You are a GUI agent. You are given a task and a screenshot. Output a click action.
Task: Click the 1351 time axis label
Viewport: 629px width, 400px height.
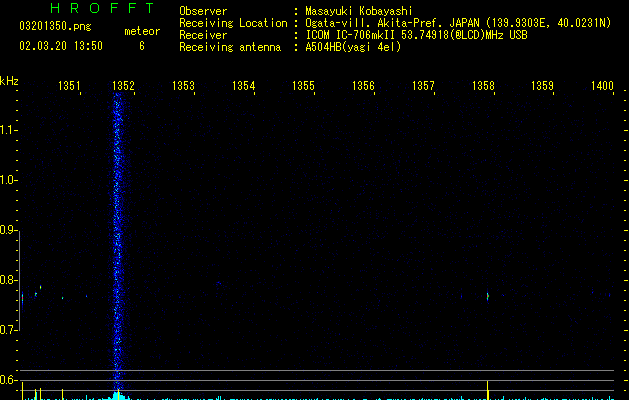tap(69, 86)
